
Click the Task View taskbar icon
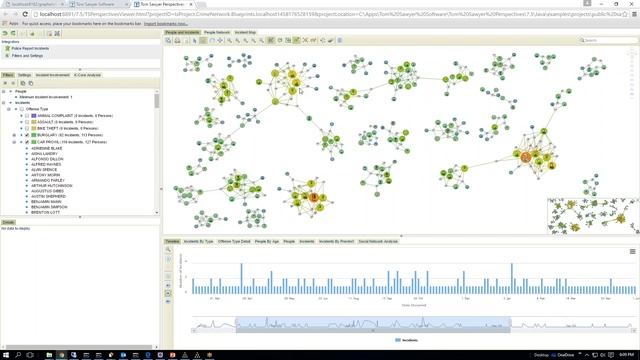(30, 355)
